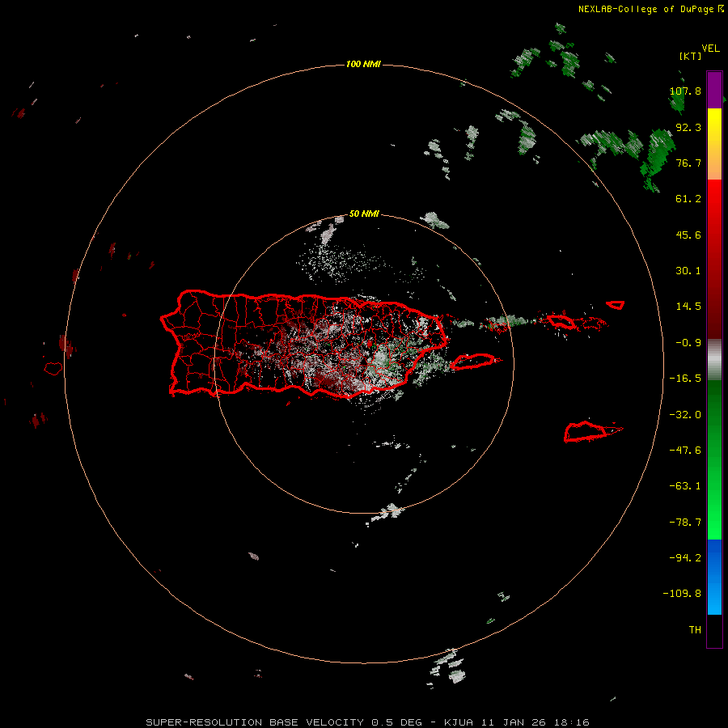The height and width of the screenshot is (728, 728).
Task: Select the -63.1 scale label
Action: click(x=685, y=486)
